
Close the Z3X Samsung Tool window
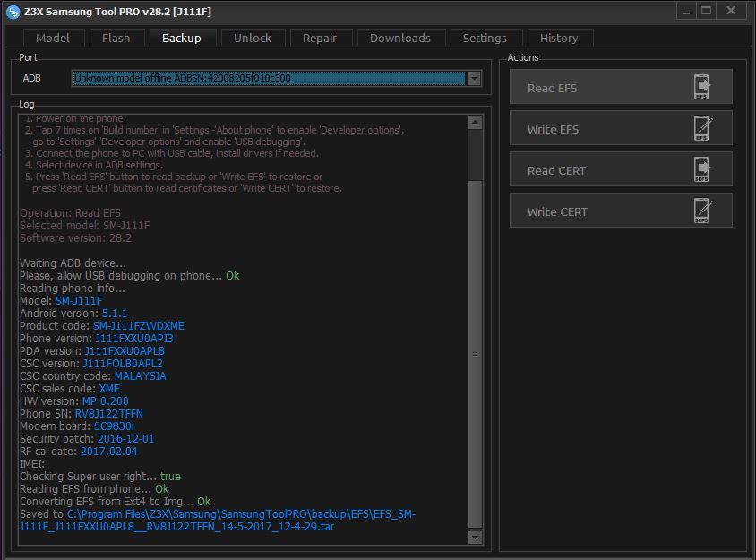pyautogui.click(x=732, y=11)
